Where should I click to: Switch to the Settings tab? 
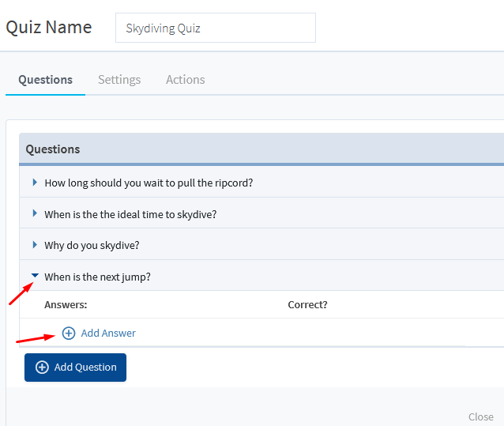coord(119,80)
